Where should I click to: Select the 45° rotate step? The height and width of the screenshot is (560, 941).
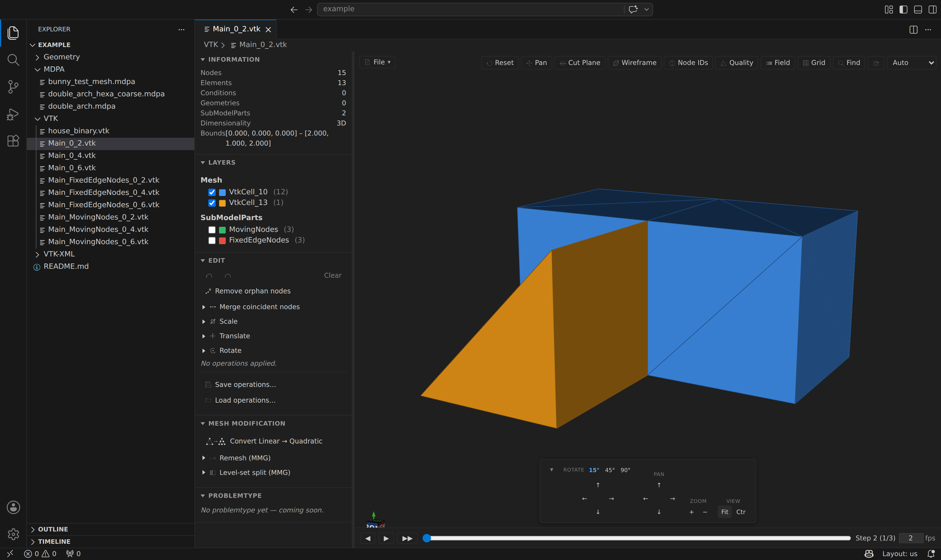point(610,470)
